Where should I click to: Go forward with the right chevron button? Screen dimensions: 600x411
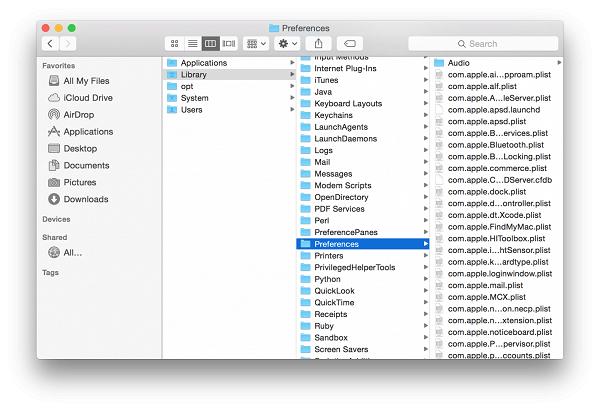[68, 44]
